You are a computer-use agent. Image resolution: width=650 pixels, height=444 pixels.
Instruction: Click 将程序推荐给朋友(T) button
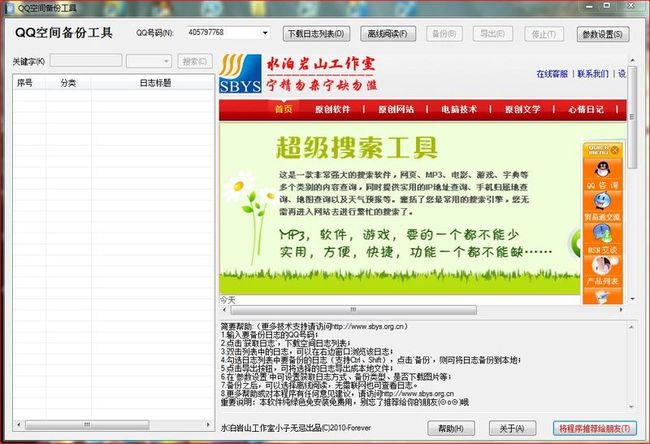tap(594, 428)
